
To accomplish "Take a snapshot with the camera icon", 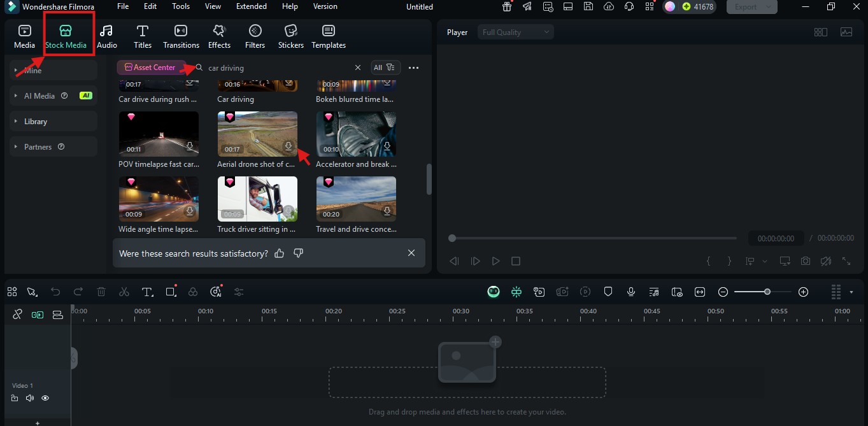I will [x=806, y=261].
